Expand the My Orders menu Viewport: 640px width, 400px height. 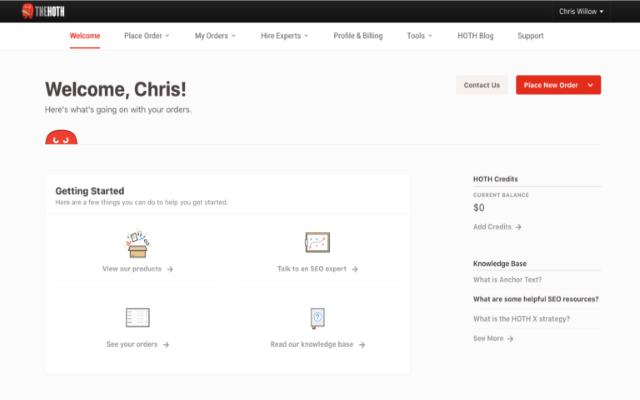pyautogui.click(x=215, y=36)
